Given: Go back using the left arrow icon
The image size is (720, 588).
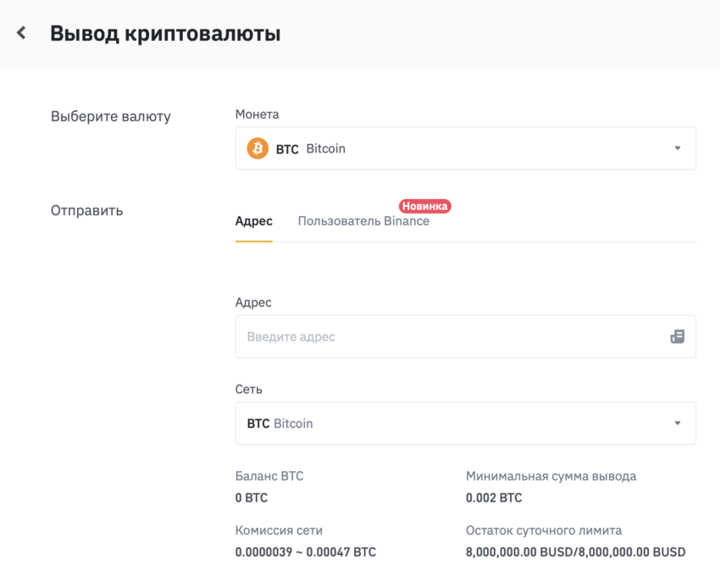Looking at the screenshot, I should (x=21, y=32).
